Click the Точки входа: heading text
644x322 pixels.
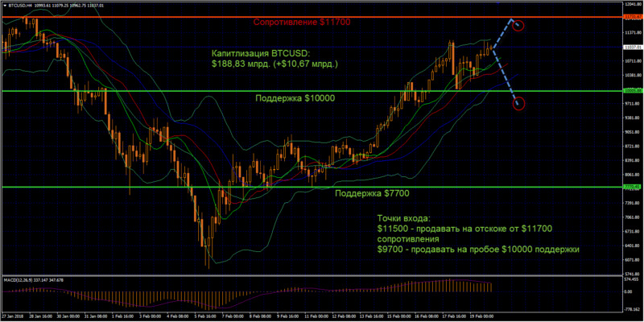402,217
